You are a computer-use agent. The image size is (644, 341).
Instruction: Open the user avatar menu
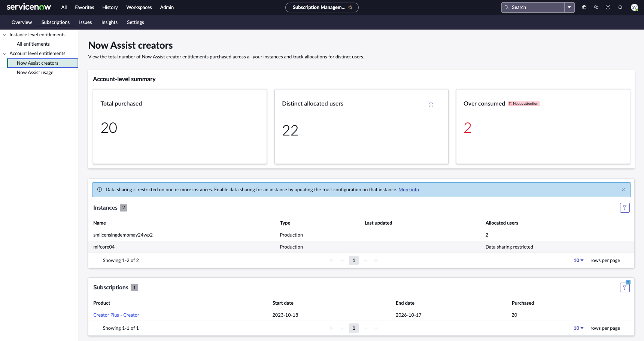coord(634,7)
